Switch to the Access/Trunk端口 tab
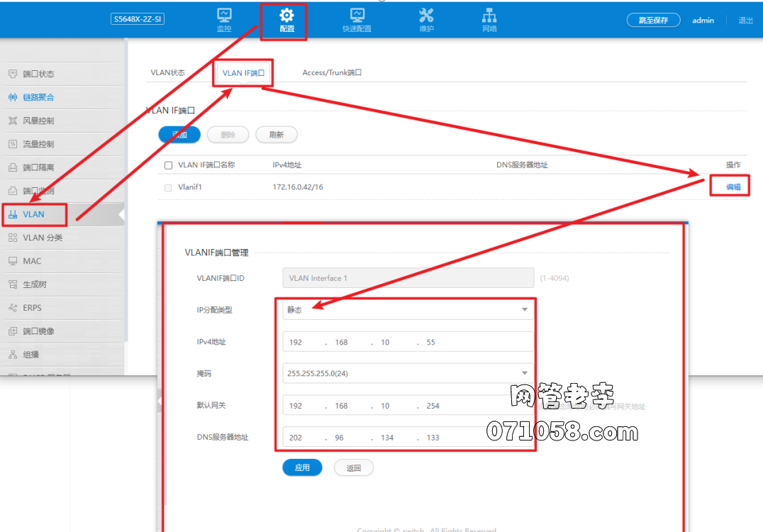This screenshot has height=532, width=763. click(332, 73)
